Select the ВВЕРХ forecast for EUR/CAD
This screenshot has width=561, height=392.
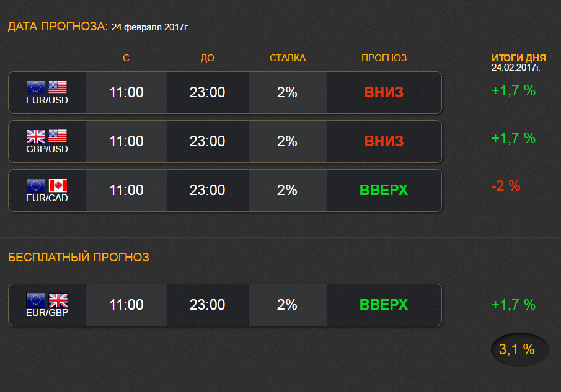pos(384,190)
